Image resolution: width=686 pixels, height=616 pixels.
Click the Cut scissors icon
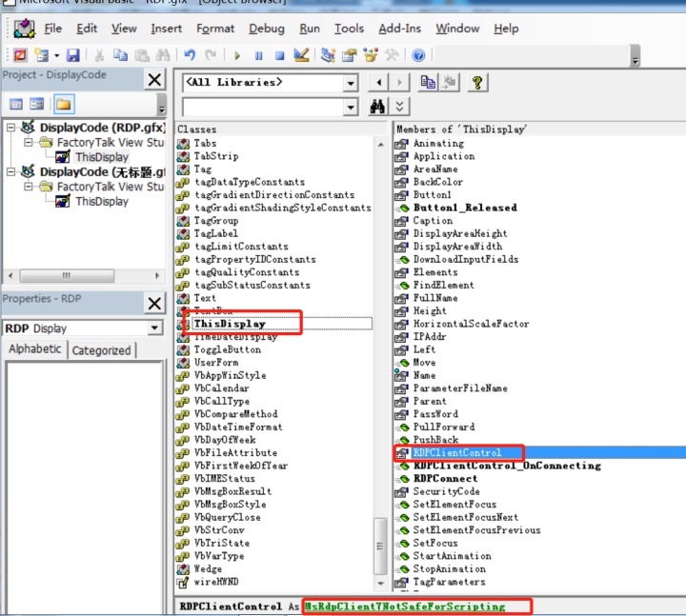99,55
